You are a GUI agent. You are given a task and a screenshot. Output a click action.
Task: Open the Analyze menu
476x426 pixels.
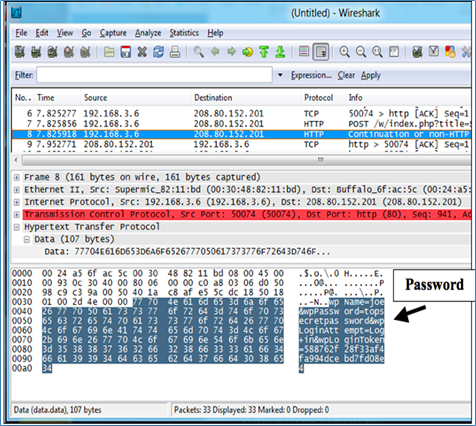[148, 33]
